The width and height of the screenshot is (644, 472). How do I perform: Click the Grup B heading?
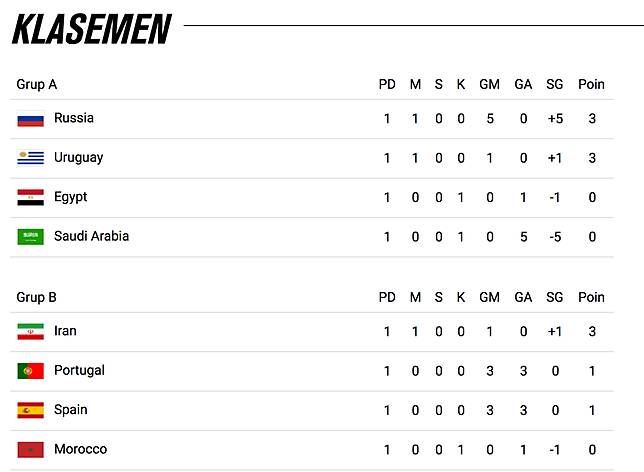tap(37, 297)
